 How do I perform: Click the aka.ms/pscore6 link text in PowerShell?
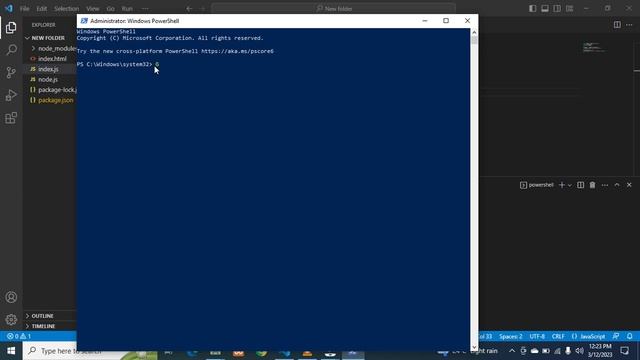pos(237,51)
